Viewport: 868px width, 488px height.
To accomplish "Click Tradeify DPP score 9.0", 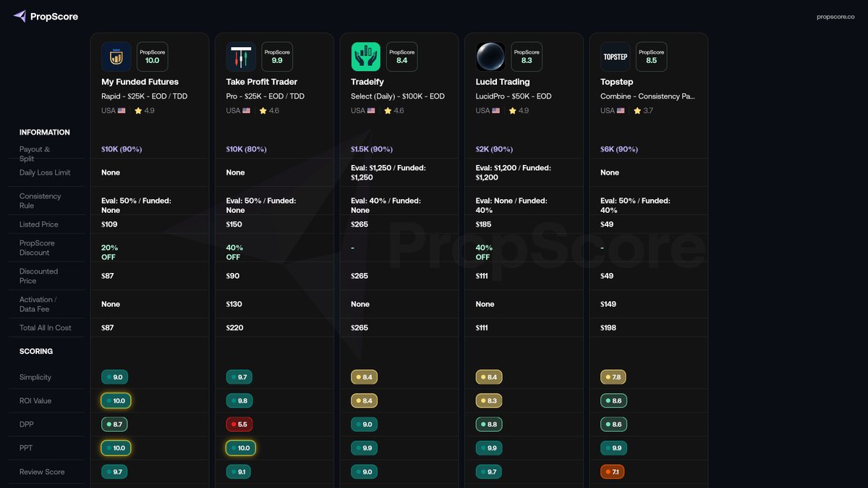I will (x=365, y=424).
